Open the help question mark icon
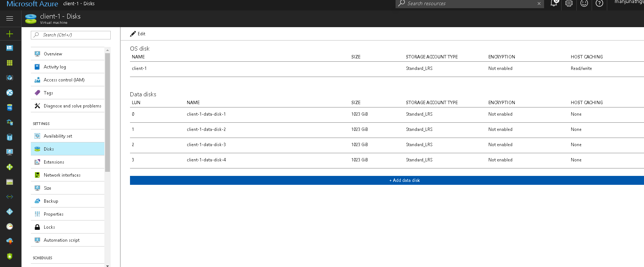The image size is (644, 267). 599,3
